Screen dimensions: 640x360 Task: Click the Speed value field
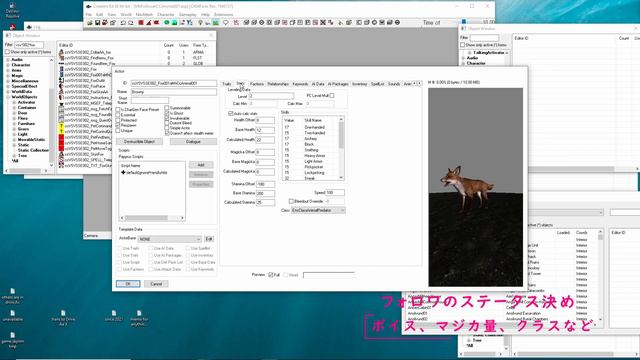pyautogui.click(x=335, y=192)
